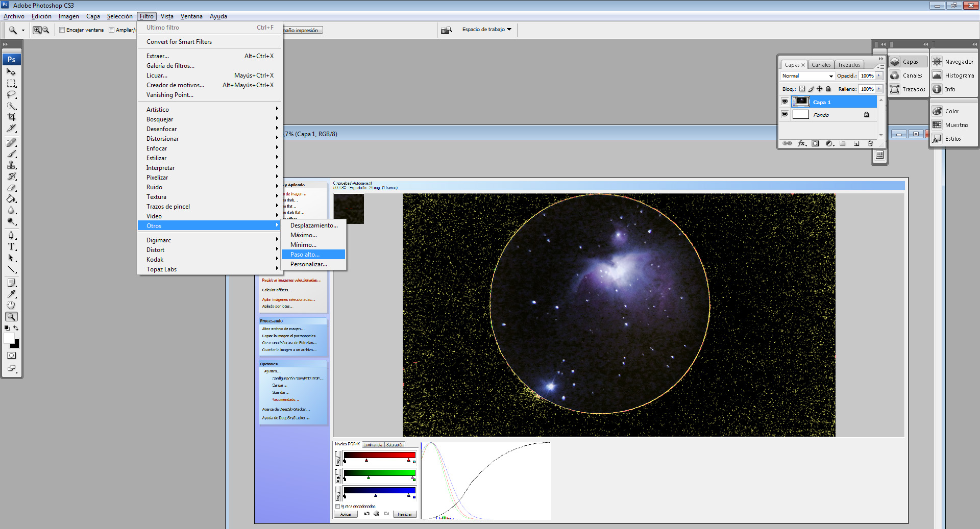Select the Eraser tool
Image resolution: width=980 pixels, height=529 pixels.
tap(11, 187)
